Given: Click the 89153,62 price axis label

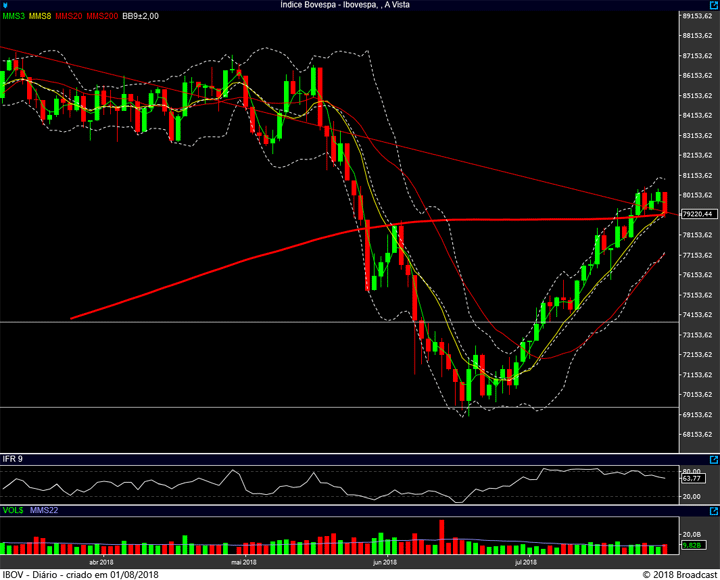Looking at the screenshot, I should 698,16.
